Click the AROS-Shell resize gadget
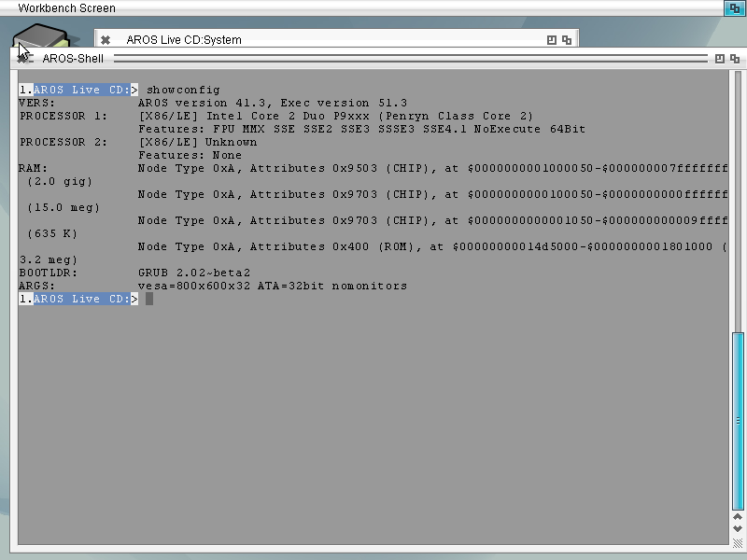This screenshot has width=747, height=560. tap(738, 543)
